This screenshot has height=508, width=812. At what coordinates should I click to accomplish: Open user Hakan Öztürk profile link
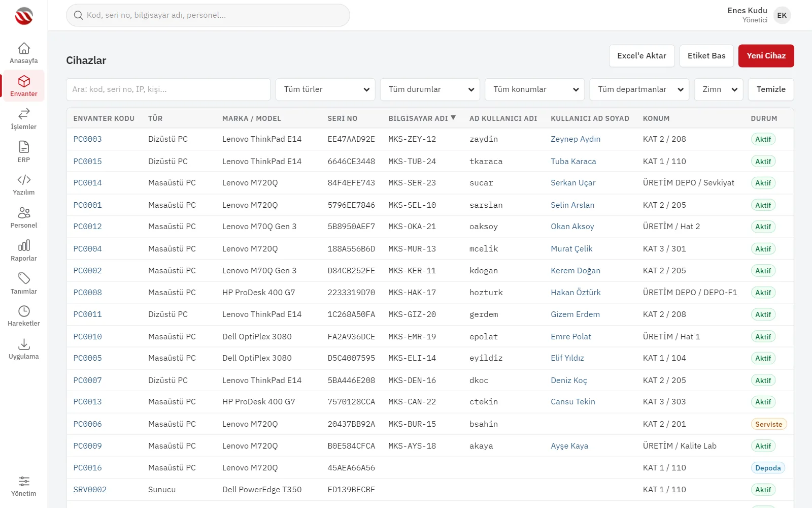(x=576, y=293)
